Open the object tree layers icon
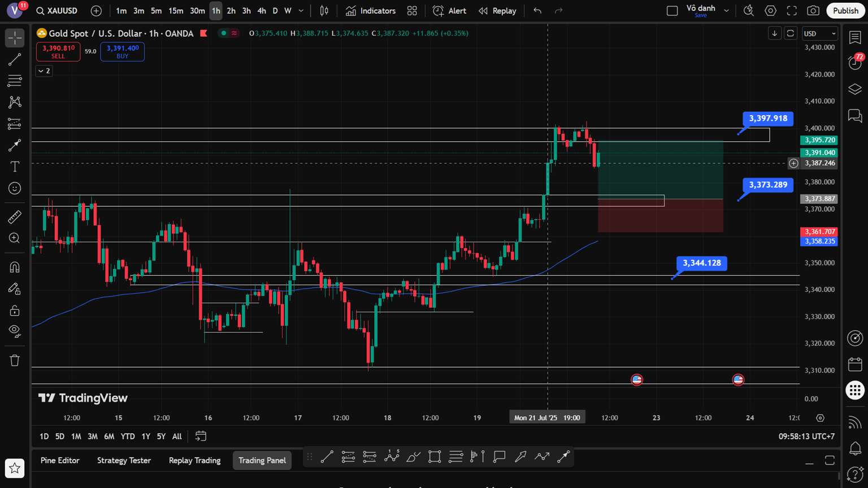This screenshot has width=868, height=488. [x=855, y=89]
